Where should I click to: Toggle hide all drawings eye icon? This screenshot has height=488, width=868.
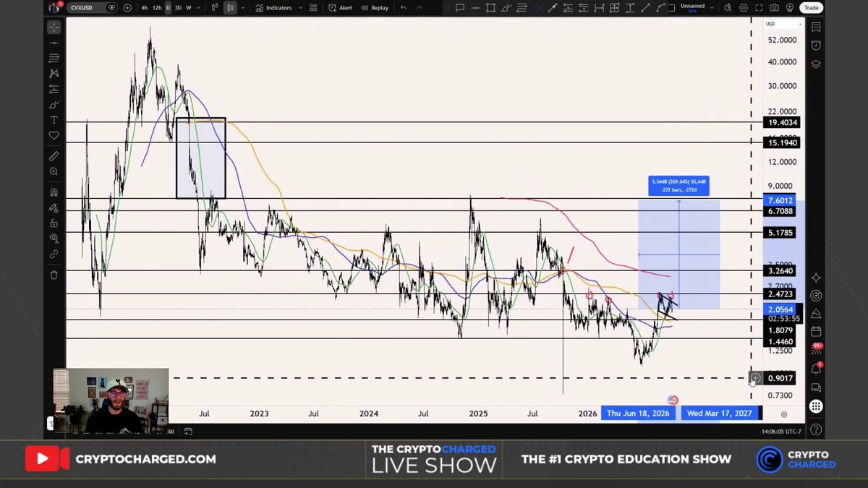point(54,239)
